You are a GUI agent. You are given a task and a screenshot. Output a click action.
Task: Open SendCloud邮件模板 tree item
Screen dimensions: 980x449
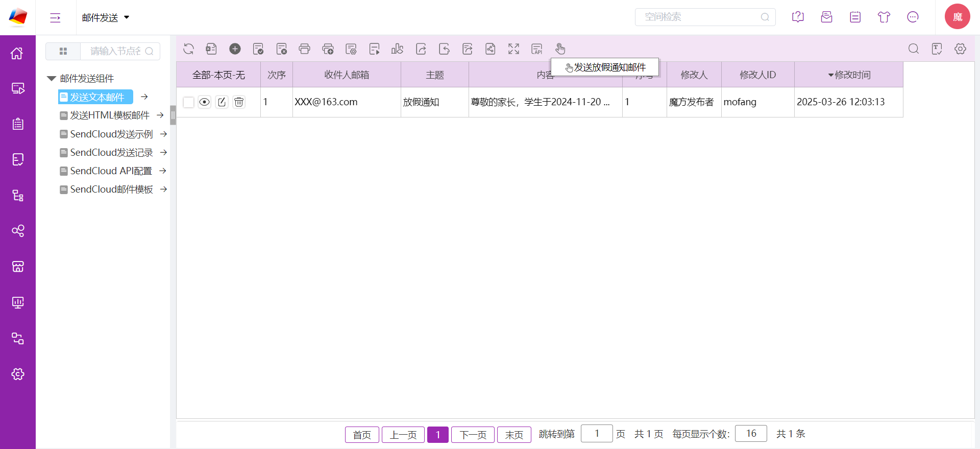[107, 189]
